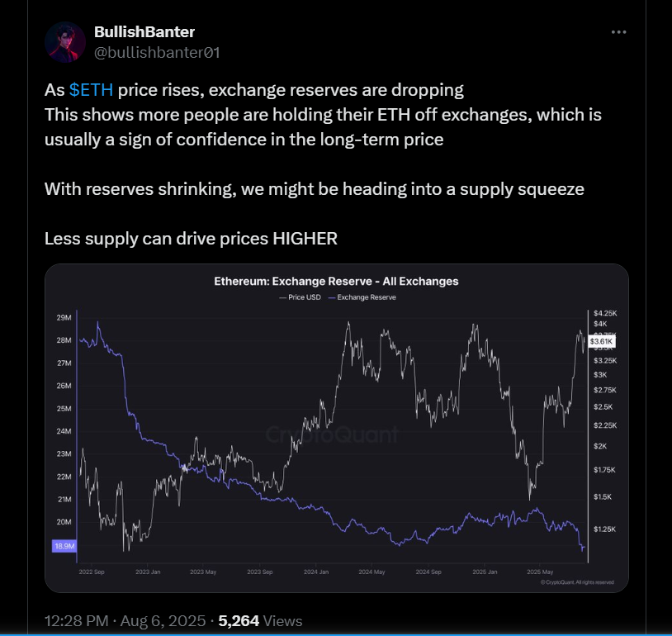Click the $3.61K price label
Viewport: 672px width, 636px height.
(601, 341)
